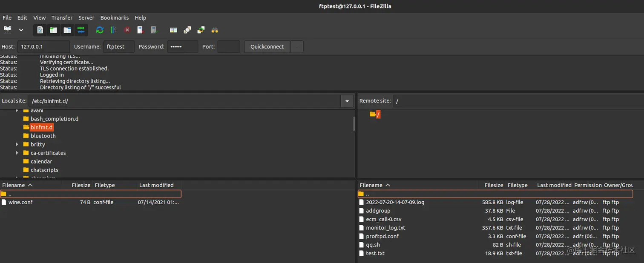Toggle directory comparison
644x263 pixels.
(187, 30)
